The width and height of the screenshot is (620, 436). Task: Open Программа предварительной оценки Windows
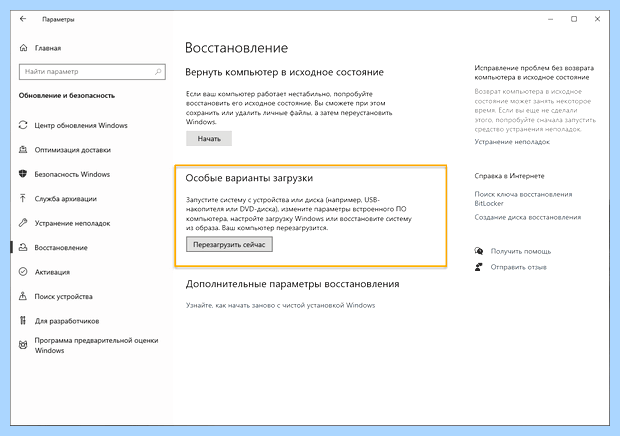tap(96, 345)
